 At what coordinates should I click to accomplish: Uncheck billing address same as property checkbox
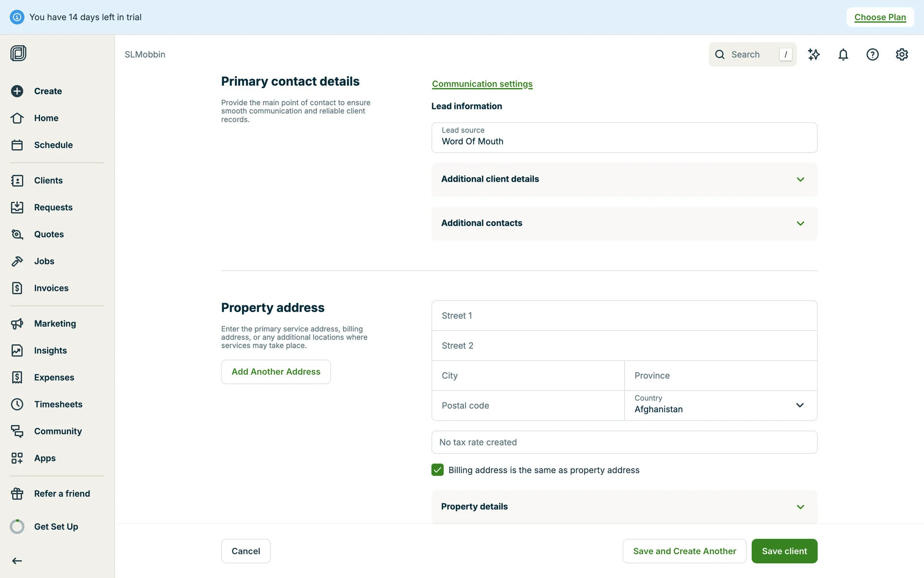pos(437,470)
